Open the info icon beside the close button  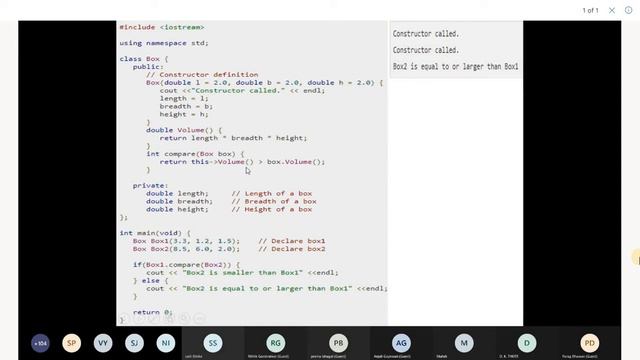click(x=629, y=10)
